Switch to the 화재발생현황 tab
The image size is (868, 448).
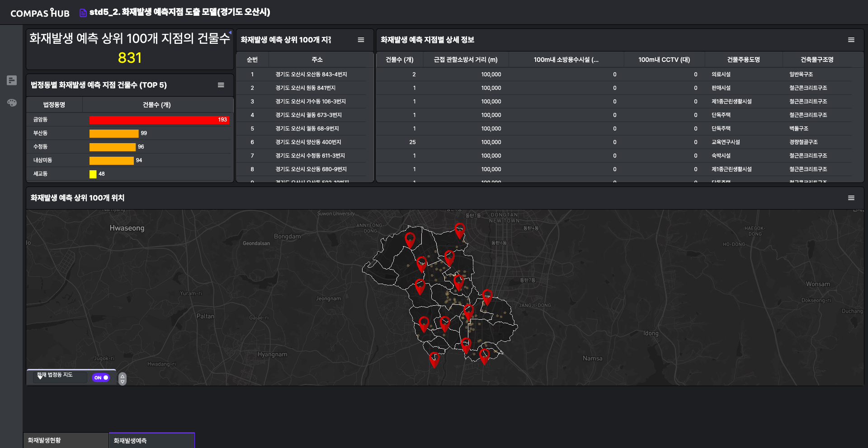(66, 440)
